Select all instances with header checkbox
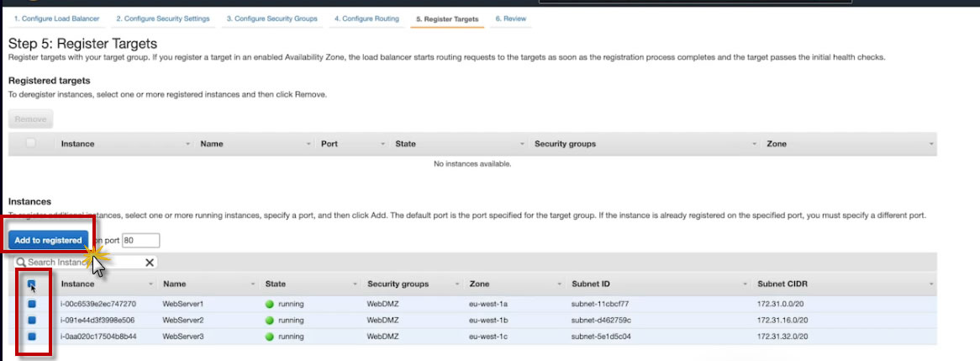This screenshot has height=361, width=980. point(32,284)
